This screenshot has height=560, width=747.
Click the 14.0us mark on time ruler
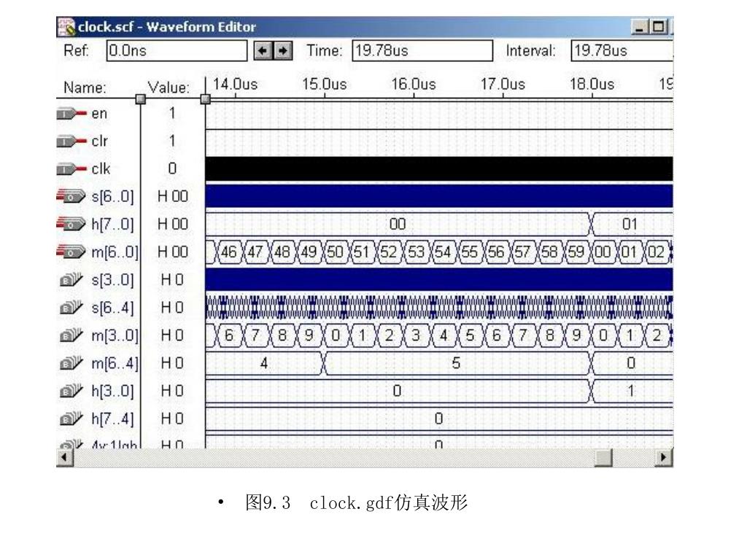click(x=236, y=85)
